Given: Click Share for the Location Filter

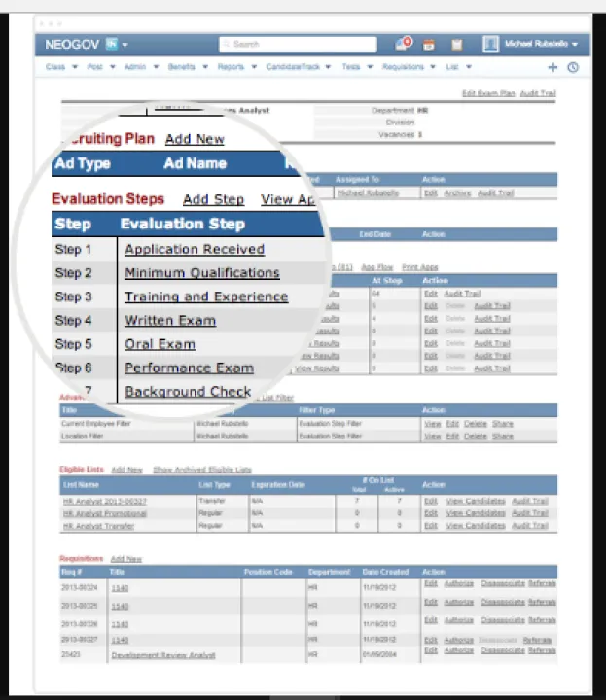Looking at the screenshot, I should coord(503,437).
